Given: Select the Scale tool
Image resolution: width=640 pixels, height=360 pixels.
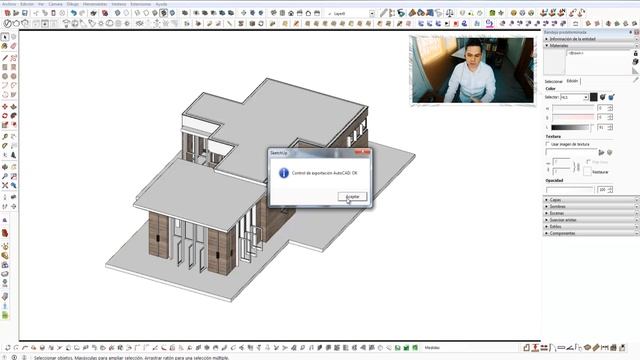Looking at the screenshot, I should tap(5, 125).
